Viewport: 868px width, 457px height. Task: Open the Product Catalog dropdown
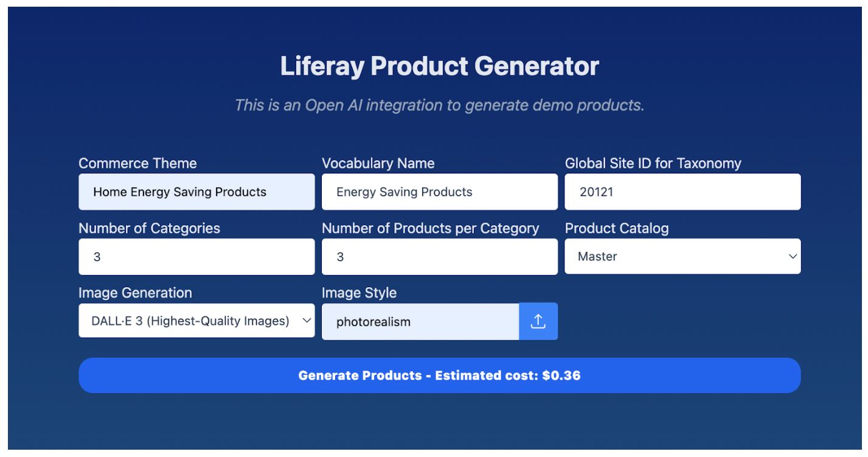pyautogui.click(x=682, y=257)
